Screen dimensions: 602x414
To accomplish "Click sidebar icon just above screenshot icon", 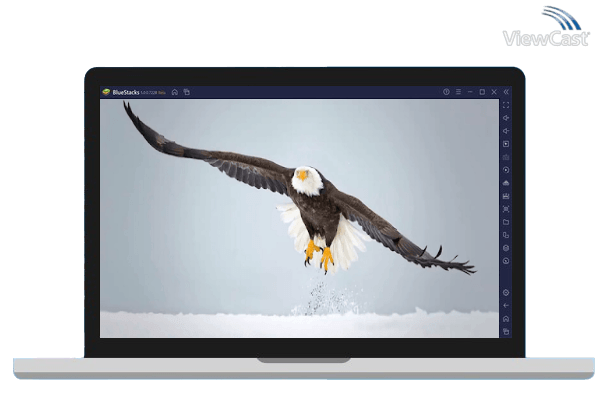I will coord(506,196).
